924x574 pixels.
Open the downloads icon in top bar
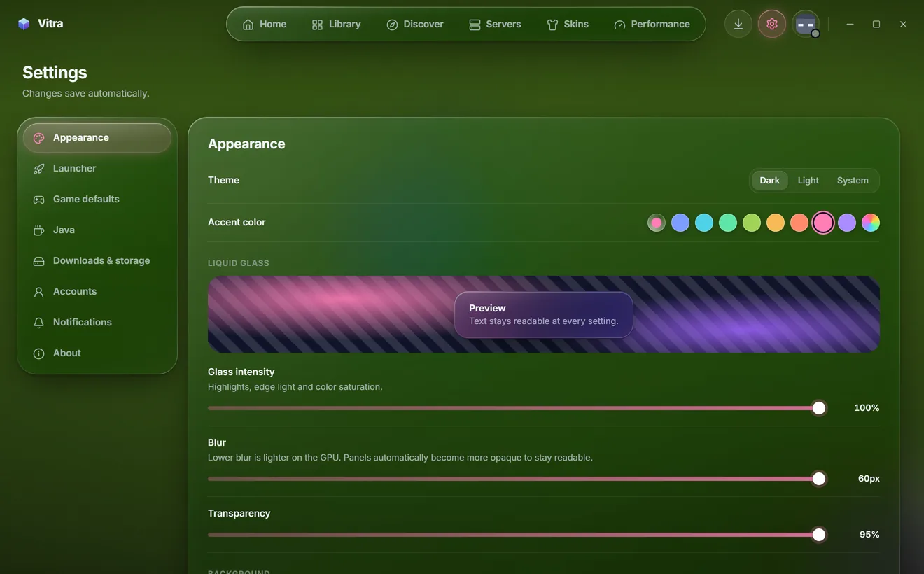pos(738,24)
